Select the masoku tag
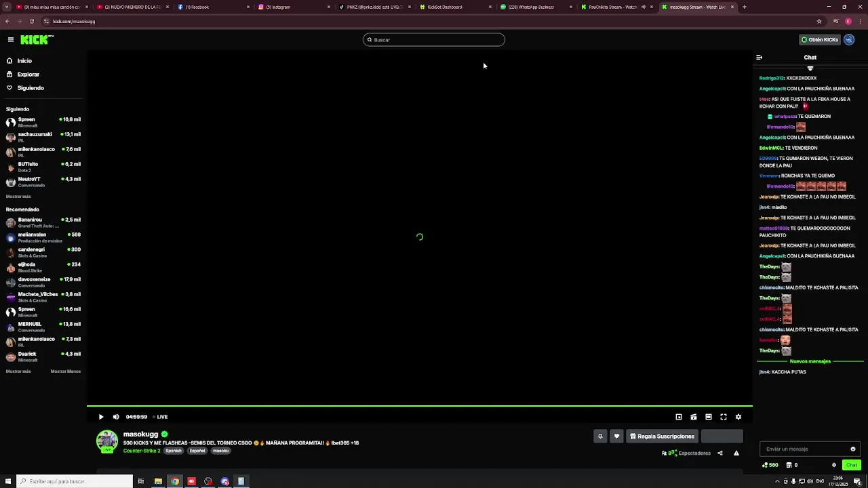Screen dimensions: 868x488 pyautogui.click(x=220, y=451)
